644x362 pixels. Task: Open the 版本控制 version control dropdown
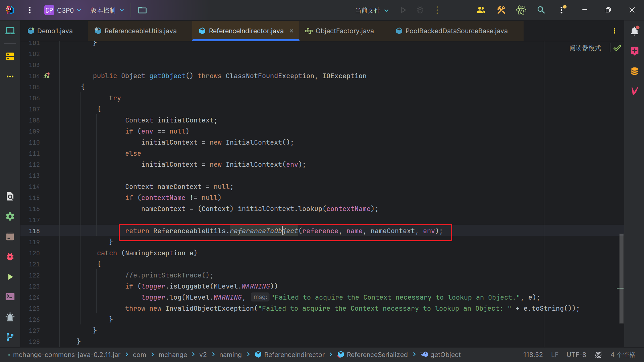tap(107, 10)
